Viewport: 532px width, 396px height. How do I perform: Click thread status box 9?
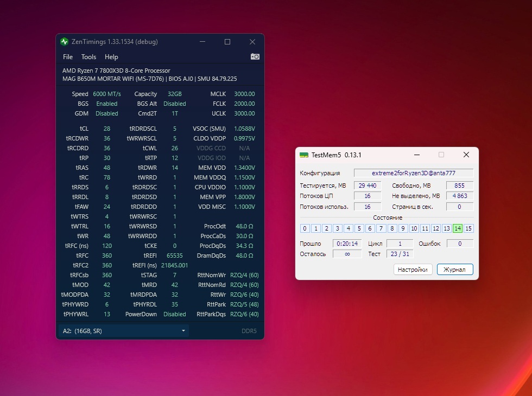[x=403, y=228]
